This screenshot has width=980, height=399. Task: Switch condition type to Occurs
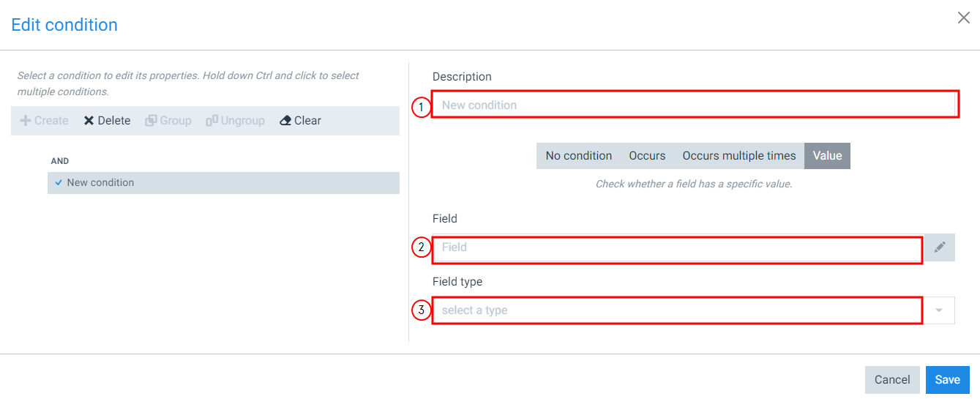click(x=647, y=156)
